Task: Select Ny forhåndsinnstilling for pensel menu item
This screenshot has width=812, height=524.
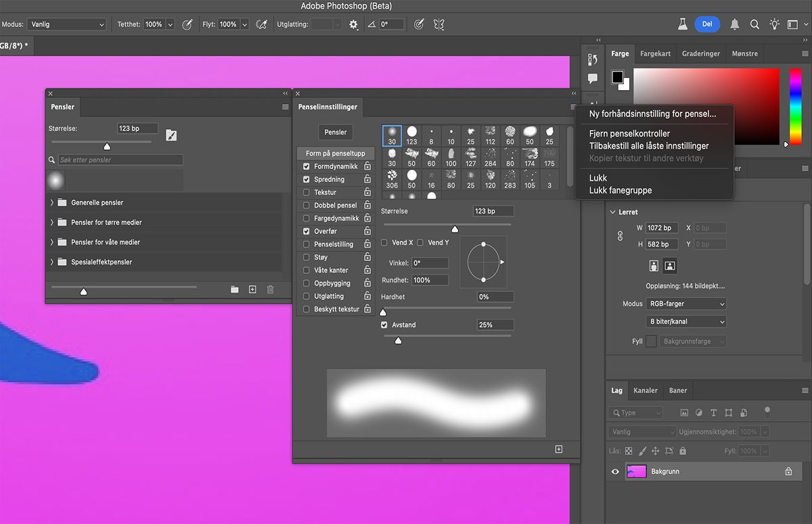Action: pos(652,114)
